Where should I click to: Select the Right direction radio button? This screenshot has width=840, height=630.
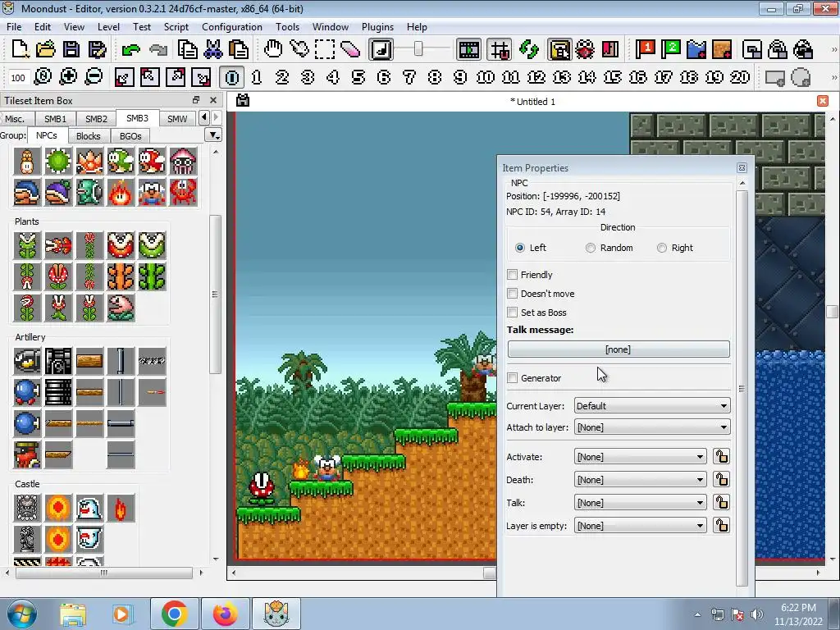[662, 248]
